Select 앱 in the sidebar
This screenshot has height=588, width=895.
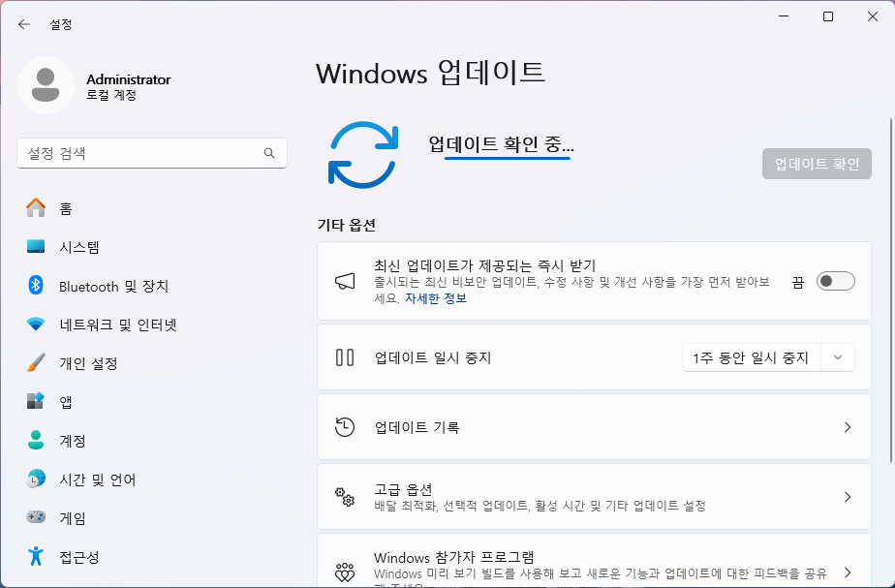(152, 401)
